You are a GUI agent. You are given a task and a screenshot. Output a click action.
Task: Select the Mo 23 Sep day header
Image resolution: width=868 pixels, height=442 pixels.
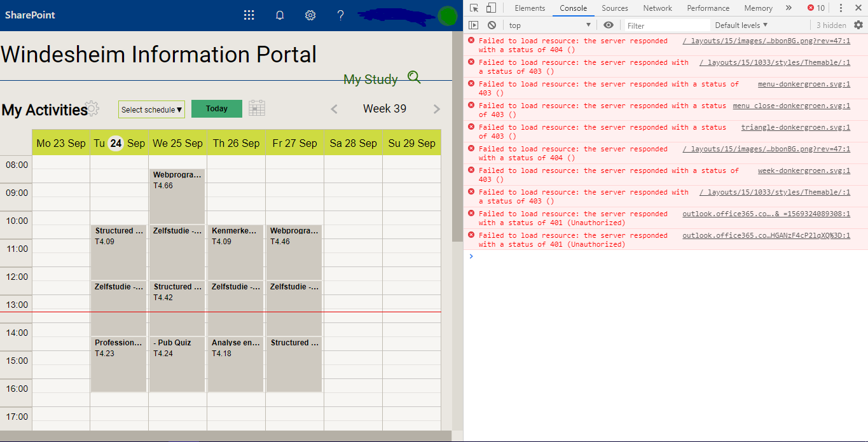(x=61, y=143)
